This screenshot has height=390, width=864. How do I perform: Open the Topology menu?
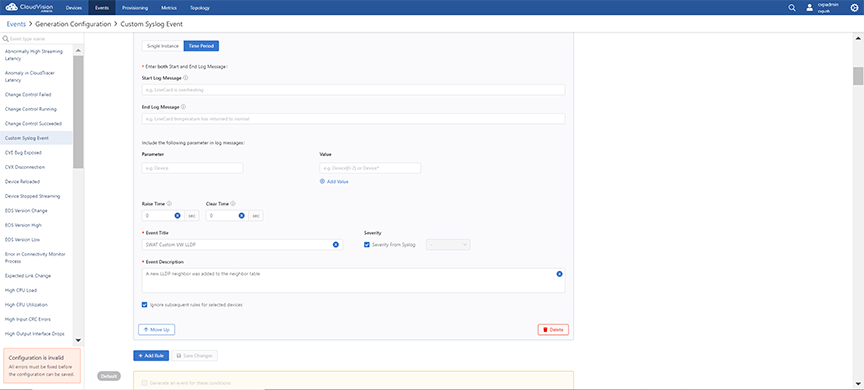click(x=199, y=8)
